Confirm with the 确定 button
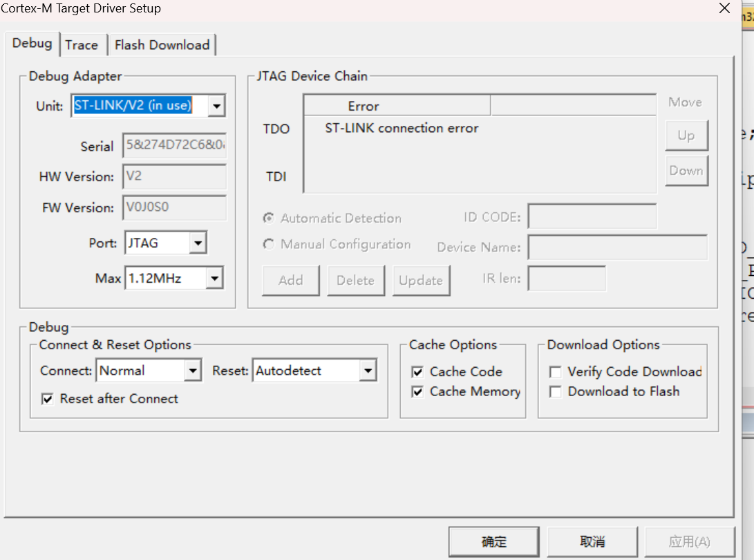The height and width of the screenshot is (560, 754). 494,542
